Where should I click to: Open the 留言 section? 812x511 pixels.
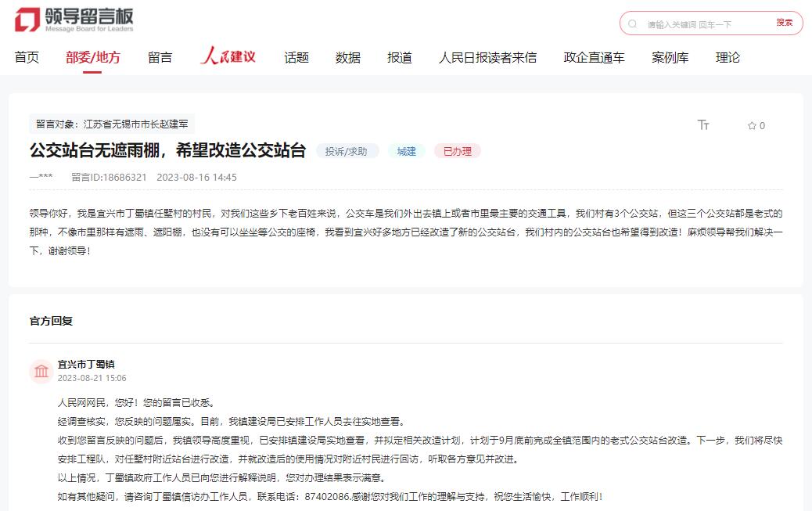point(159,56)
